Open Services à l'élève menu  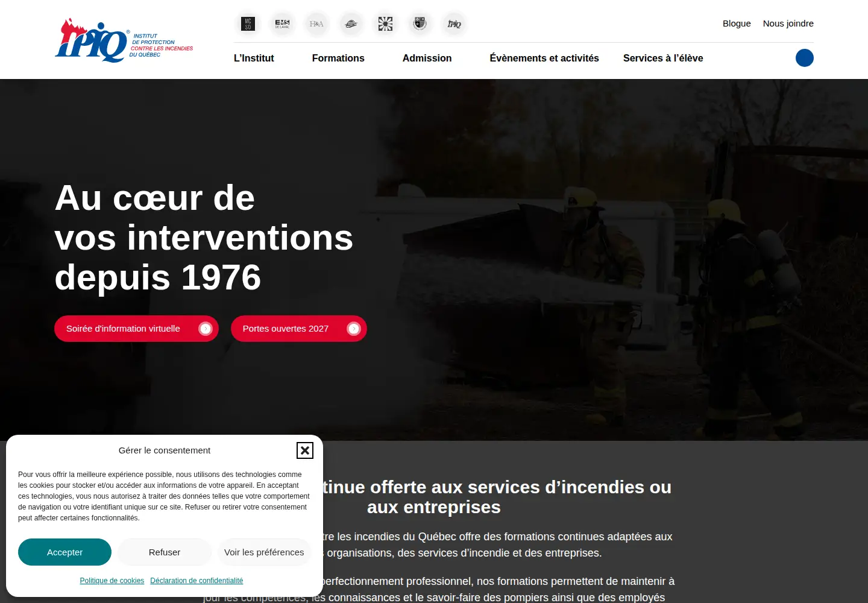[663, 58]
